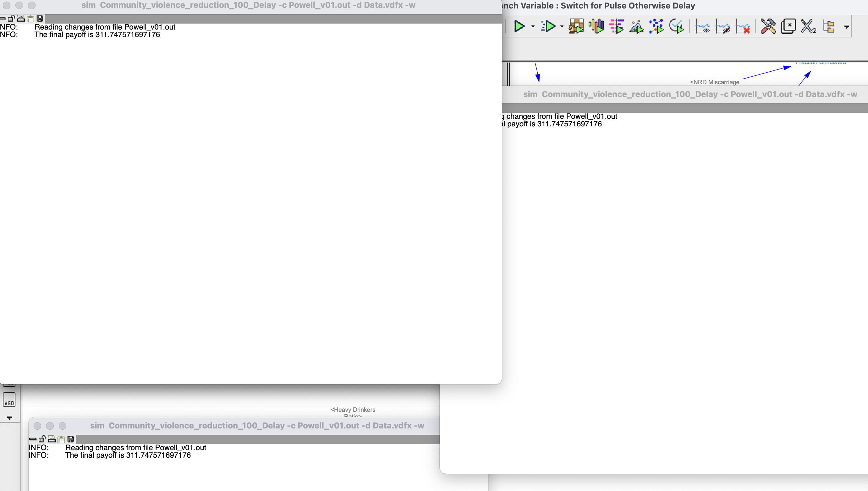This screenshot has width=868, height=491.
Task: Toggle the padlock in bottom output window
Action: pyautogui.click(x=42, y=439)
